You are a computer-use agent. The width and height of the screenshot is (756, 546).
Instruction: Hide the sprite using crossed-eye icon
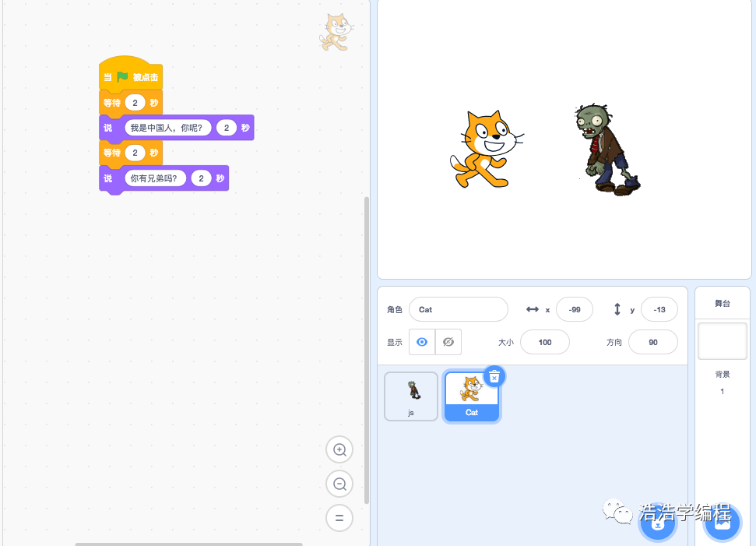(448, 342)
